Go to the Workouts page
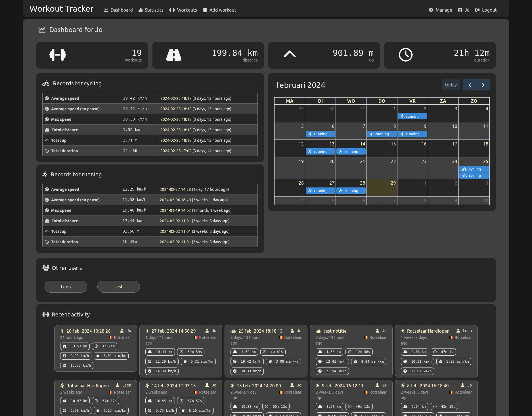The height and width of the screenshot is (416, 532). point(183,10)
